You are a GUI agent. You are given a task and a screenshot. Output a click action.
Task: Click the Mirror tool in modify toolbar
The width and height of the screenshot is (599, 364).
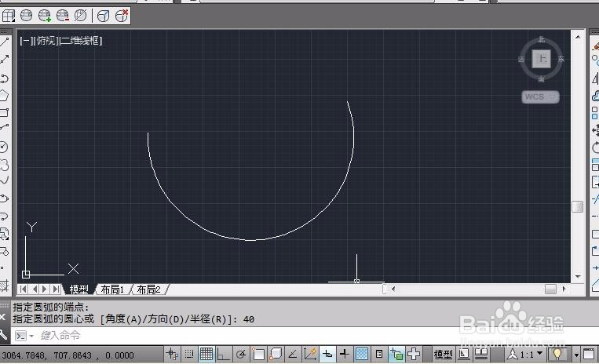(x=596, y=78)
